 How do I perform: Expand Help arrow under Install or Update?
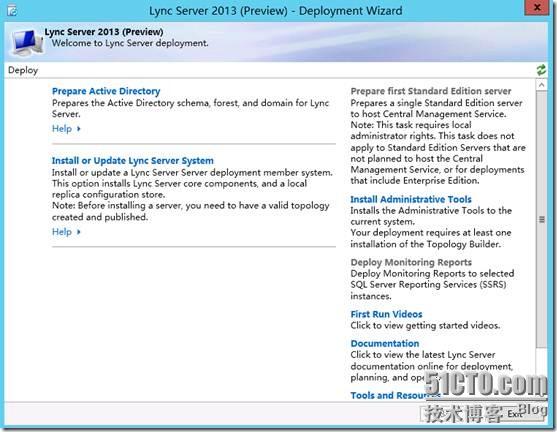tap(79, 232)
